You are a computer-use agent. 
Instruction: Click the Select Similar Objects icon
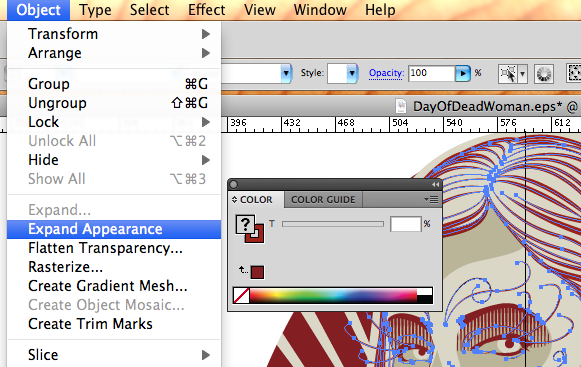click(x=507, y=74)
